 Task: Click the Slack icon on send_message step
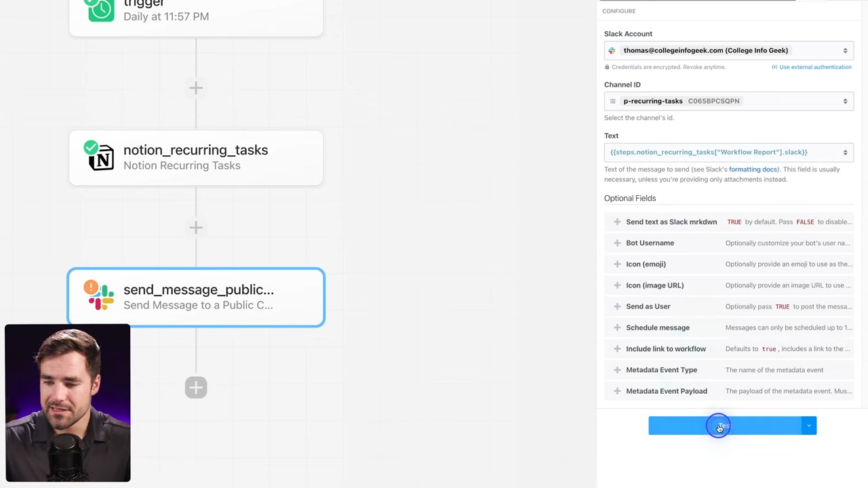click(101, 297)
